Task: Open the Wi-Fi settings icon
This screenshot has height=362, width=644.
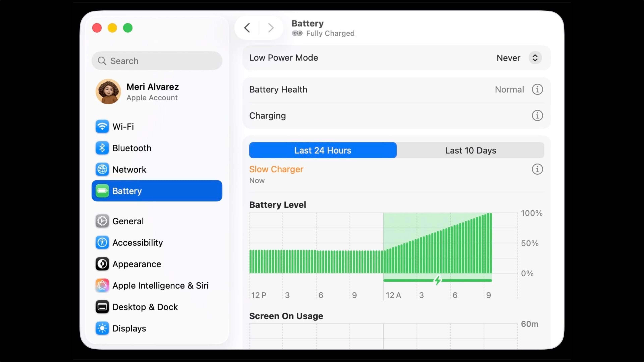Action: coord(102,126)
